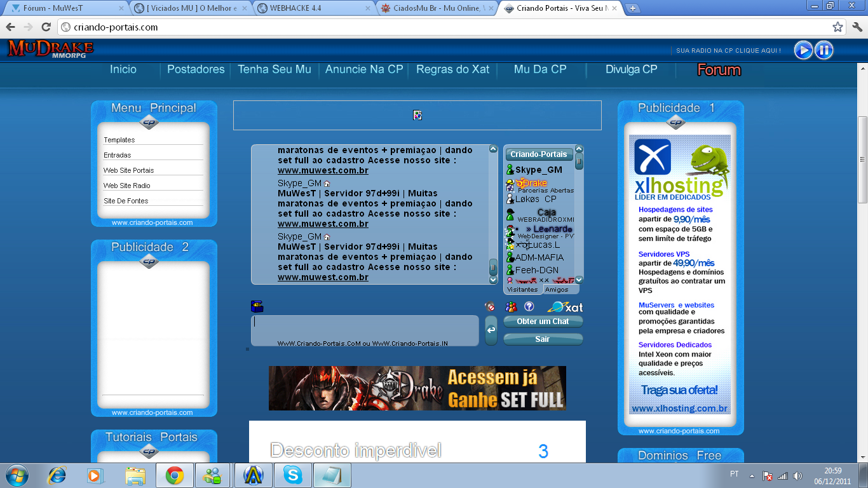Open Windows Explorer folder in taskbar
This screenshot has width=868, height=488.
135,475
